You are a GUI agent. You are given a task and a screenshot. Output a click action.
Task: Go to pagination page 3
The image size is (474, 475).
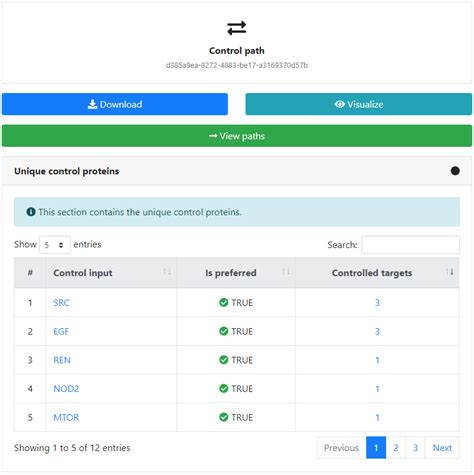pyautogui.click(x=415, y=448)
